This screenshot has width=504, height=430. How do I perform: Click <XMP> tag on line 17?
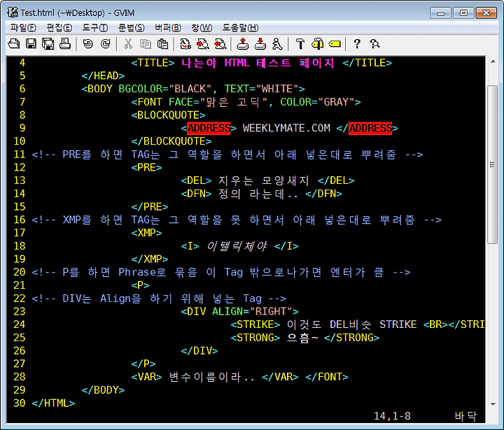pos(146,233)
